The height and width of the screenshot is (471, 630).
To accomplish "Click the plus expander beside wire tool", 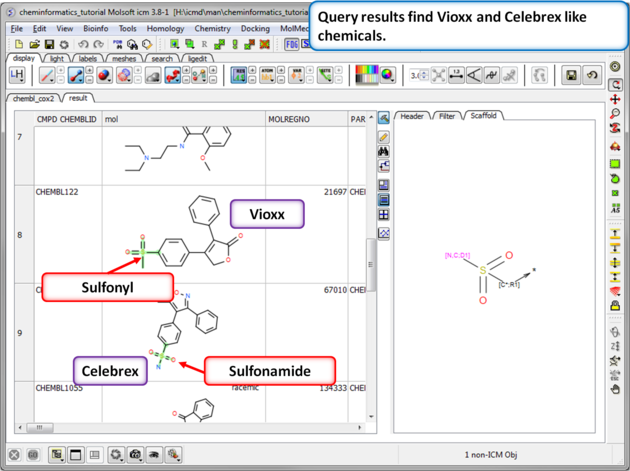I will [61, 71].
